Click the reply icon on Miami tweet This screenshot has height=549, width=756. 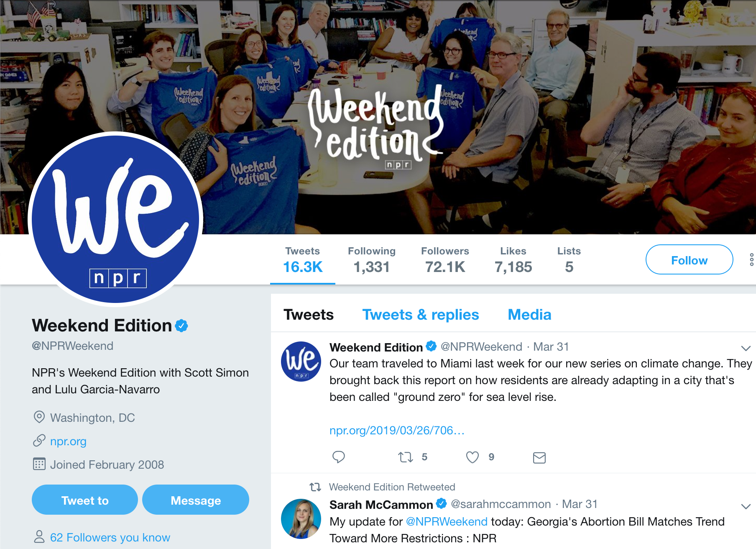point(338,457)
